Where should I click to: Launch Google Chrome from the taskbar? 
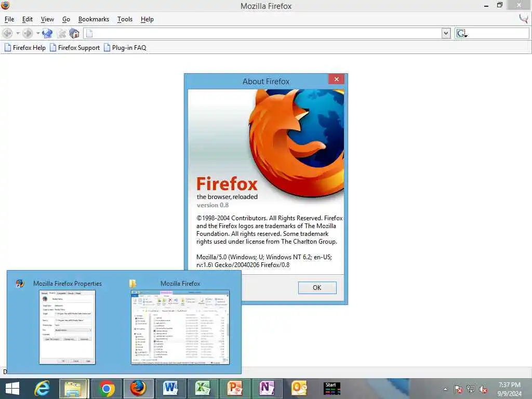[106, 389]
